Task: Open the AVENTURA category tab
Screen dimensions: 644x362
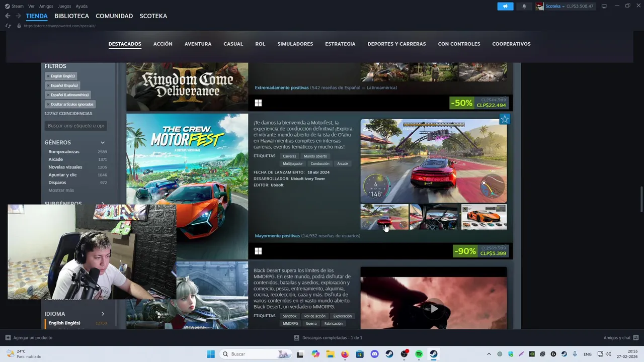Action: click(x=198, y=44)
